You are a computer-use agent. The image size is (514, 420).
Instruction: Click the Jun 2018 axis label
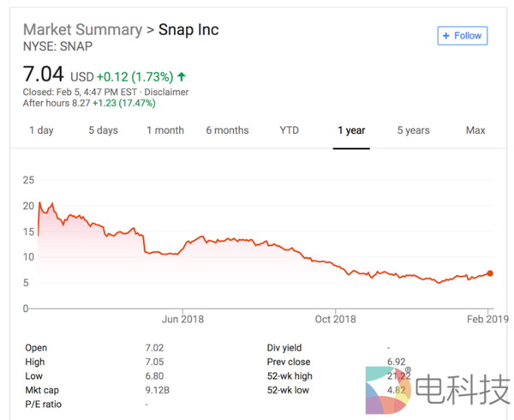182,319
